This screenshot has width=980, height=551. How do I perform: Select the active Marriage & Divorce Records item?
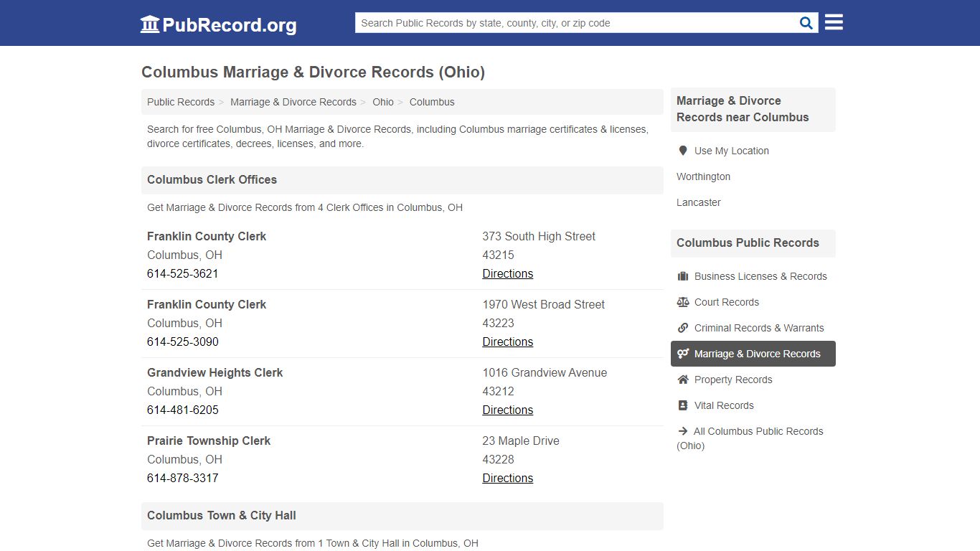tap(753, 354)
